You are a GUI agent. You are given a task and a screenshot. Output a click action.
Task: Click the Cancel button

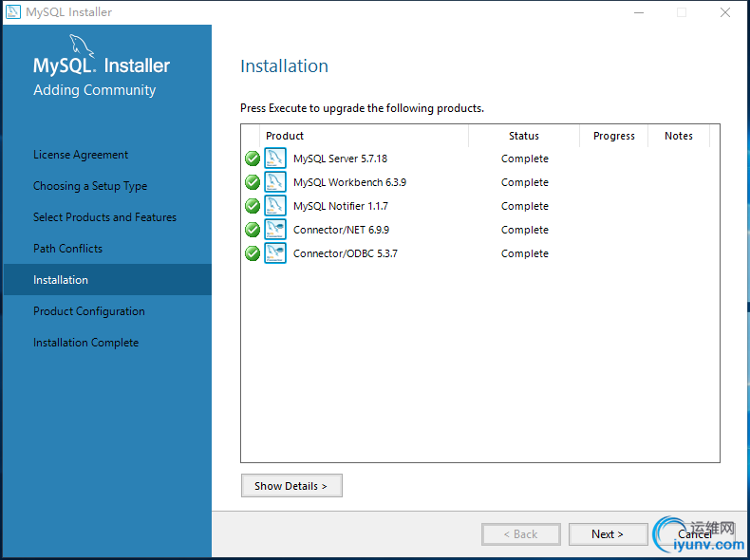click(x=695, y=534)
